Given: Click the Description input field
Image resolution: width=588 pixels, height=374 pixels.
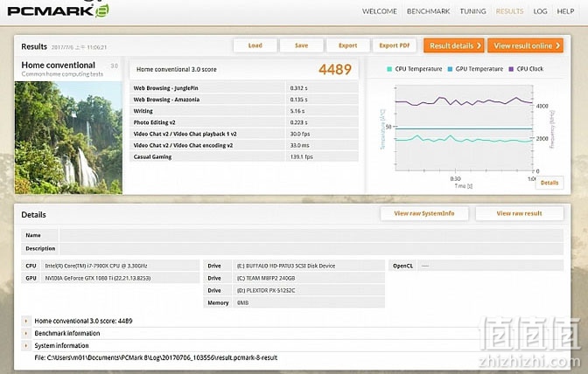Looking at the screenshot, I should point(311,248).
